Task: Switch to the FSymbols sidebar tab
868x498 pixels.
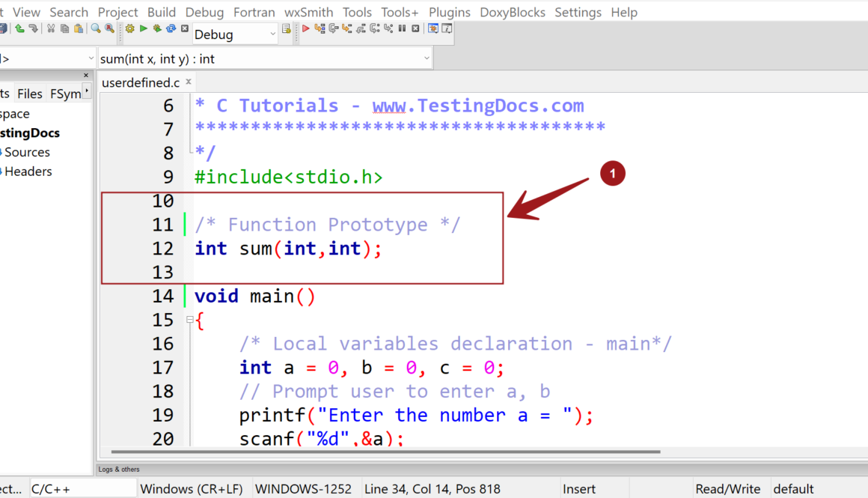Action: coord(66,93)
